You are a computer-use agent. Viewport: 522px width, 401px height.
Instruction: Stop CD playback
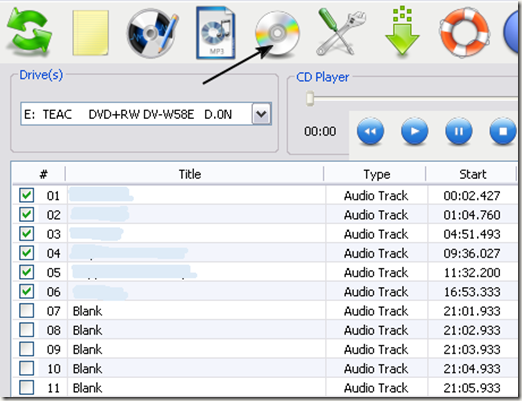[x=503, y=131]
